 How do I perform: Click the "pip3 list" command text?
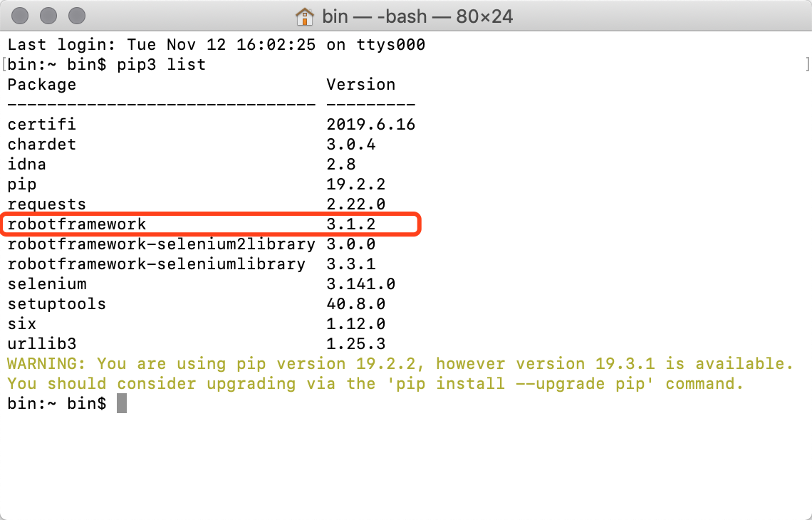point(162,65)
